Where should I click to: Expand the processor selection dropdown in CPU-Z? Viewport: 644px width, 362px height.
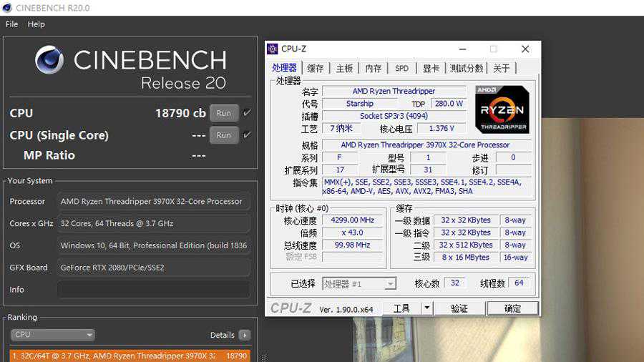[390, 284]
